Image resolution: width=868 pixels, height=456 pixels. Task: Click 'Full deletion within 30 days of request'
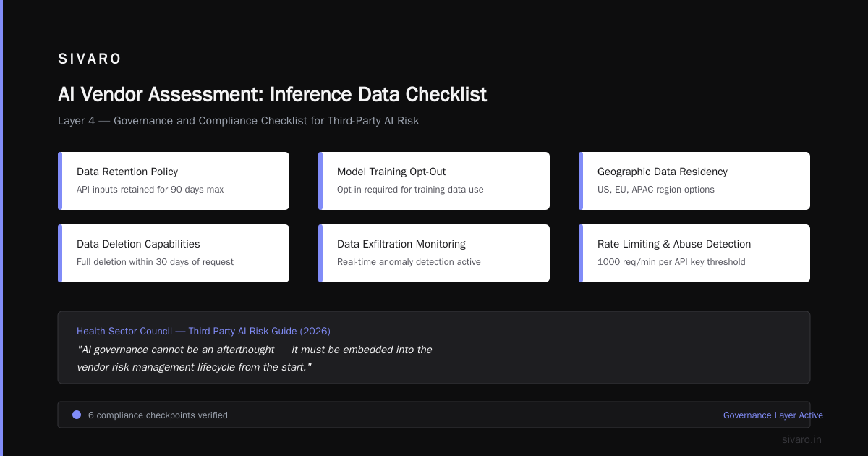click(x=155, y=262)
